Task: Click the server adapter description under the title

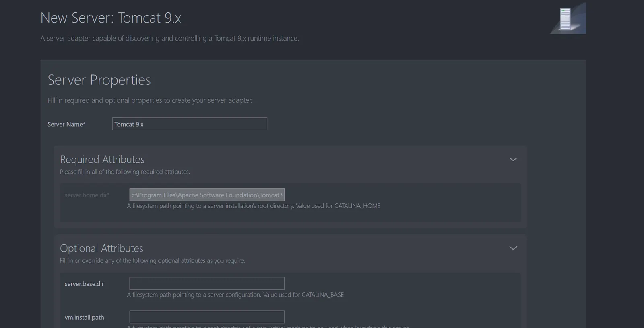Action: click(x=169, y=38)
